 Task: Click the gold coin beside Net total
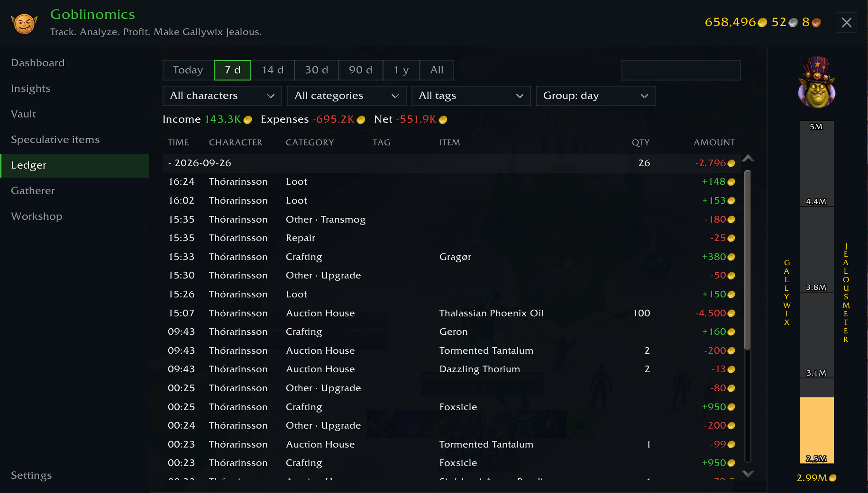[x=443, y=120]
